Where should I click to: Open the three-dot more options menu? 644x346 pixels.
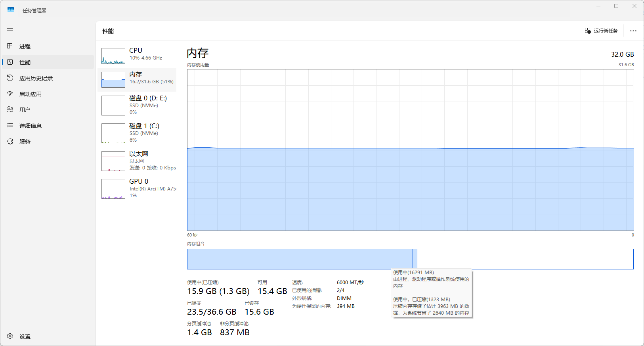pos(633,31)
